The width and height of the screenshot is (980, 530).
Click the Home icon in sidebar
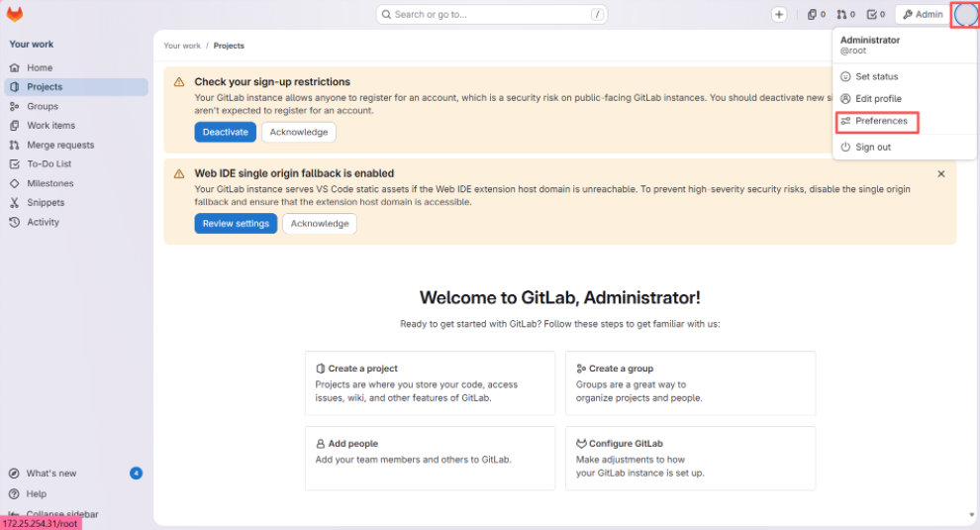click(x=15, y=67)
